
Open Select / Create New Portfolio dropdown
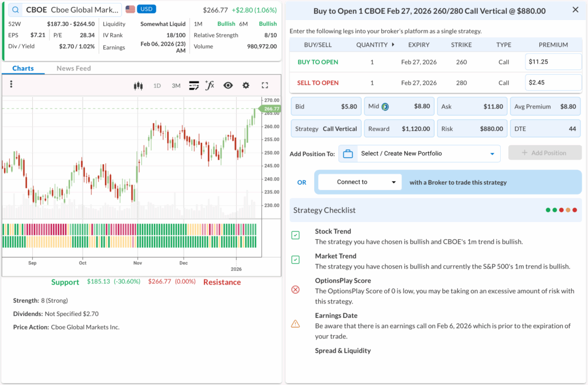(x=419, y=153)
